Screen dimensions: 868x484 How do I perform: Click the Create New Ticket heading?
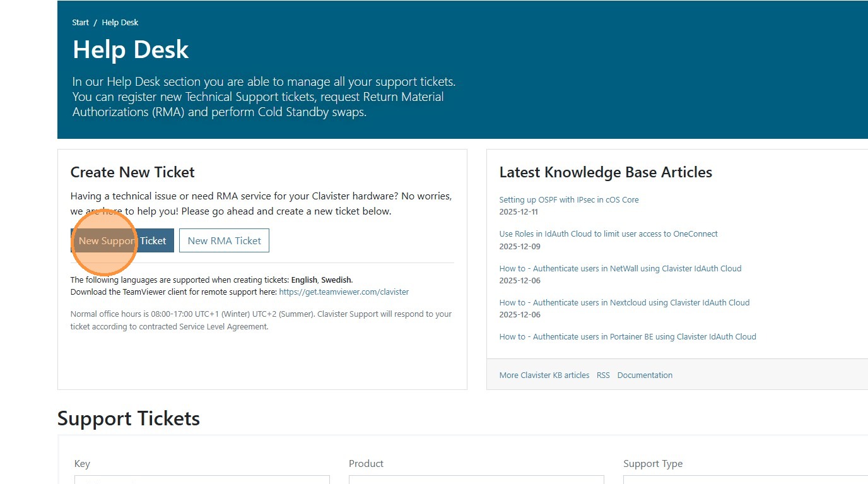(132, 172)
